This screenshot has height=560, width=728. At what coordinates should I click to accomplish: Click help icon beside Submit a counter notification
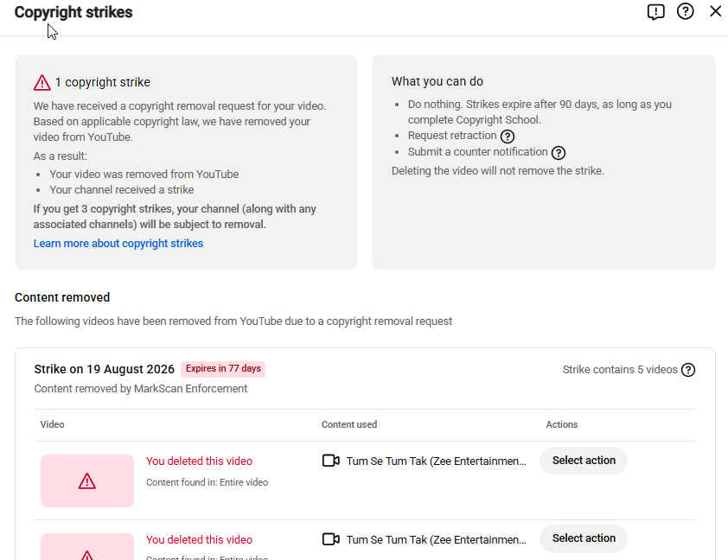559,153
